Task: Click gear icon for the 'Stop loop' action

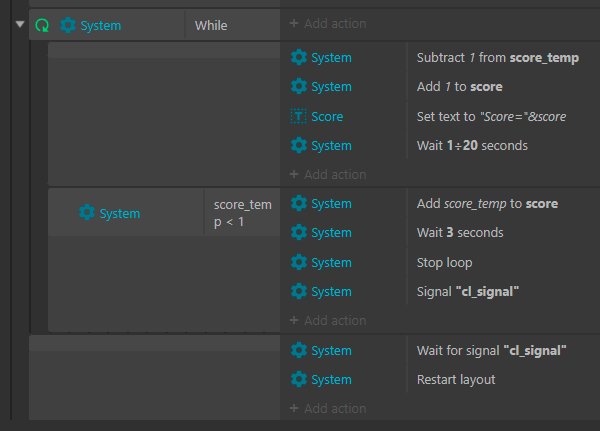Action: (x=298, y=262)
